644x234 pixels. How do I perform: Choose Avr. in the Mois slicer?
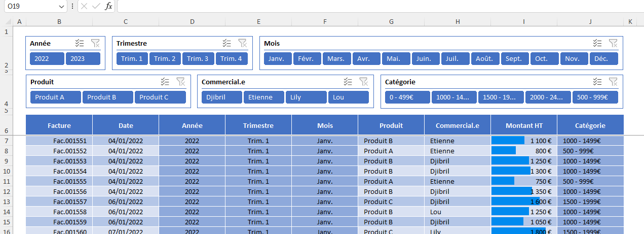tap(366, 59)
